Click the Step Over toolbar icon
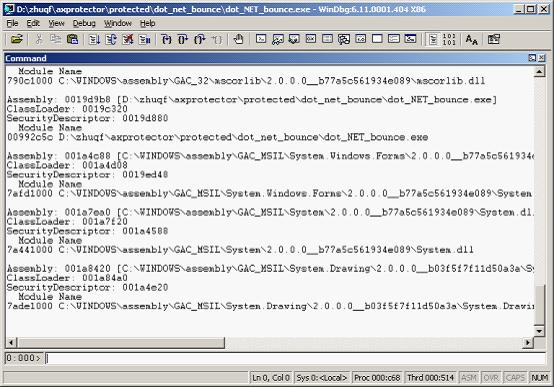This screenshot has height=387, width=554. point(183,39)
